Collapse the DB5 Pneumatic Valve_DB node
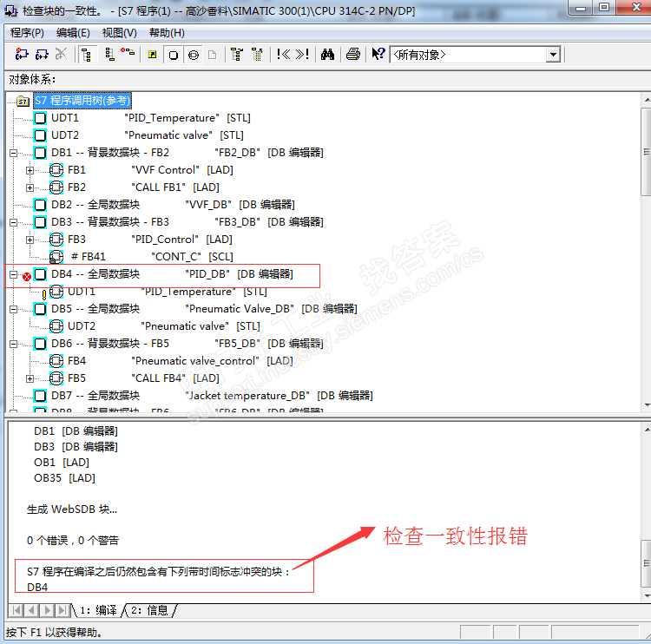Screen dimensions: 651x644 coord(13,309)
